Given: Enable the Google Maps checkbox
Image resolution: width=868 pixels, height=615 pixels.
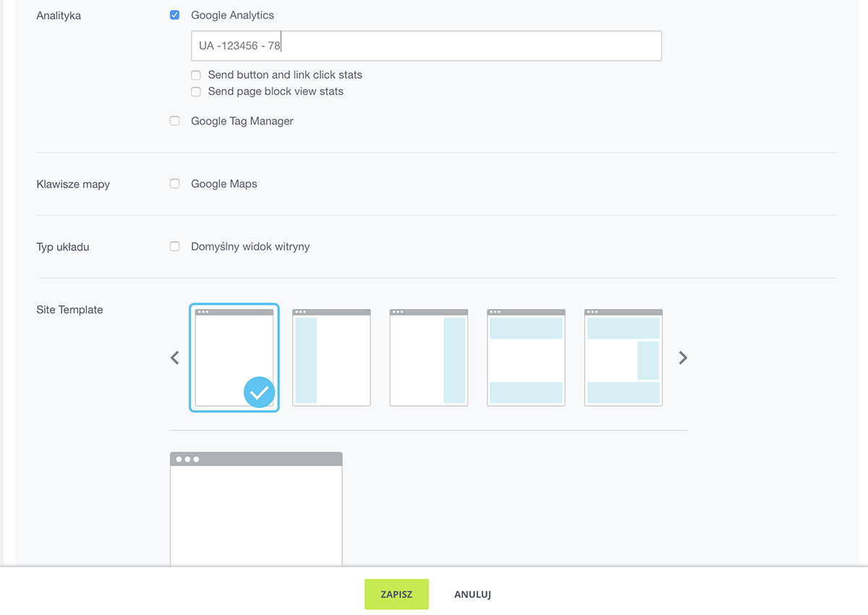Looking at the screenshot, I should 174,184.
